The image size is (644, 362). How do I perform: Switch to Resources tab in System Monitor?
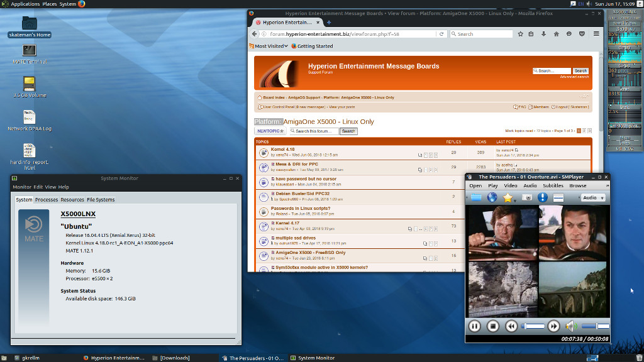(72, 200)
